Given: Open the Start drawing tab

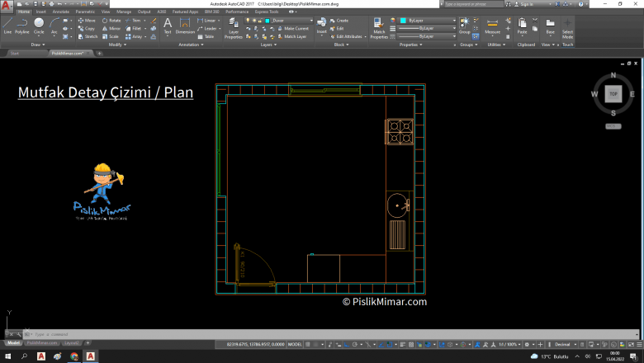Looking at the screenshot, I should click(15, 53).
